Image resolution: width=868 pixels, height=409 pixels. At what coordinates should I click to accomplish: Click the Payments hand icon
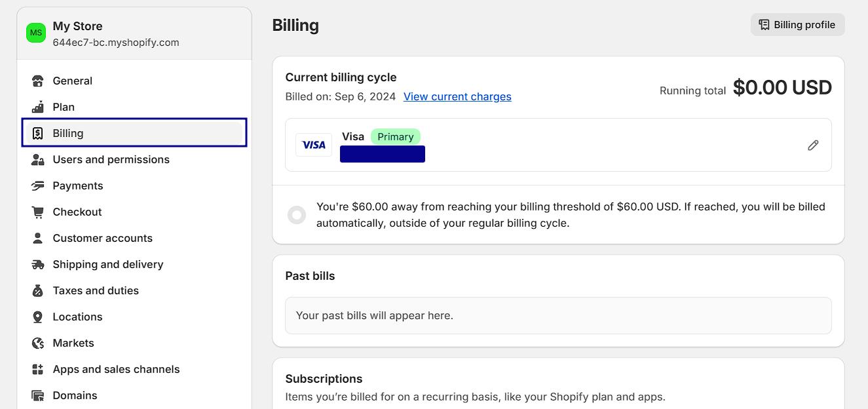(x=38, y=185)
